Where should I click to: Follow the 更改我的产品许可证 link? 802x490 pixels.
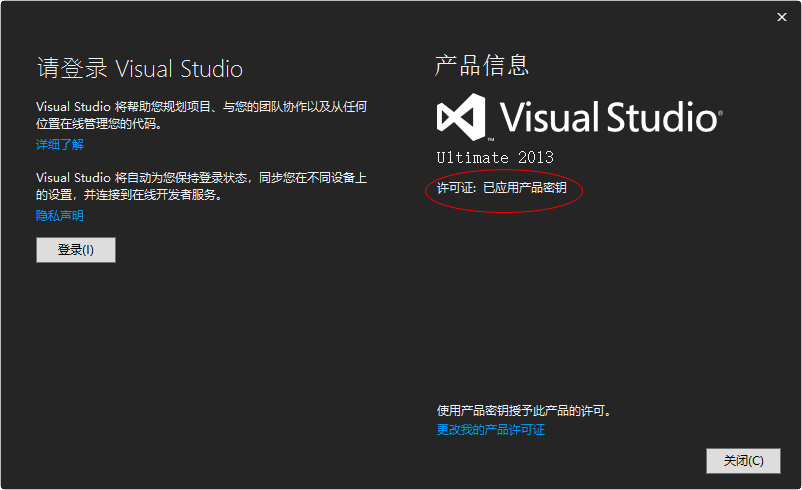click(x=491, y=430)
